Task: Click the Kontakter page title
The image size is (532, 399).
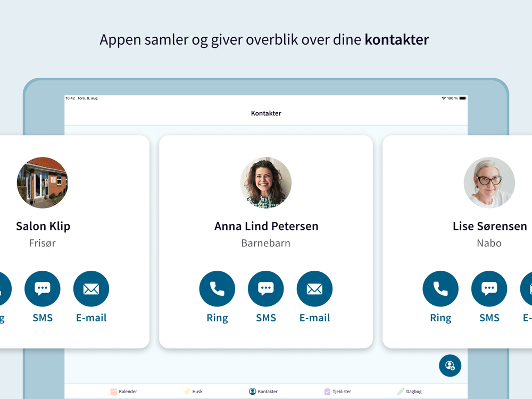Action: tap(266, 113)
